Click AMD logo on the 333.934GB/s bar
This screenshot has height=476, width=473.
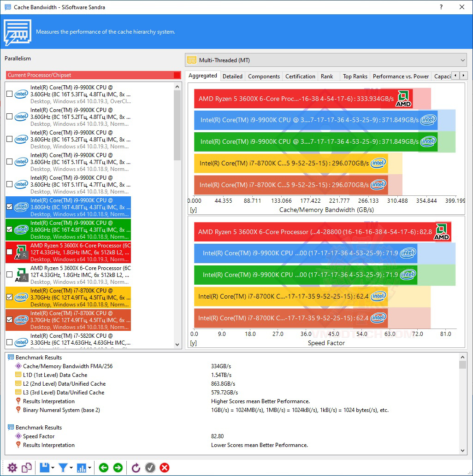point(403,99)
